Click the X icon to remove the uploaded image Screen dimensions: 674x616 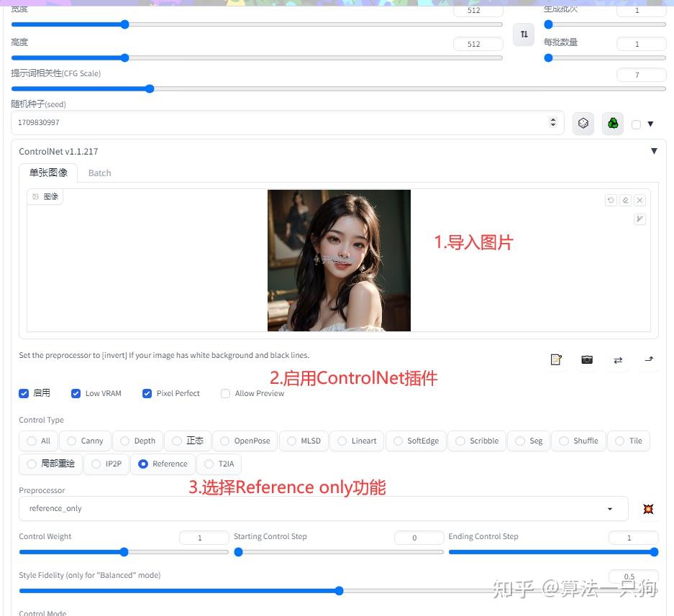click(x=639, y=200)
